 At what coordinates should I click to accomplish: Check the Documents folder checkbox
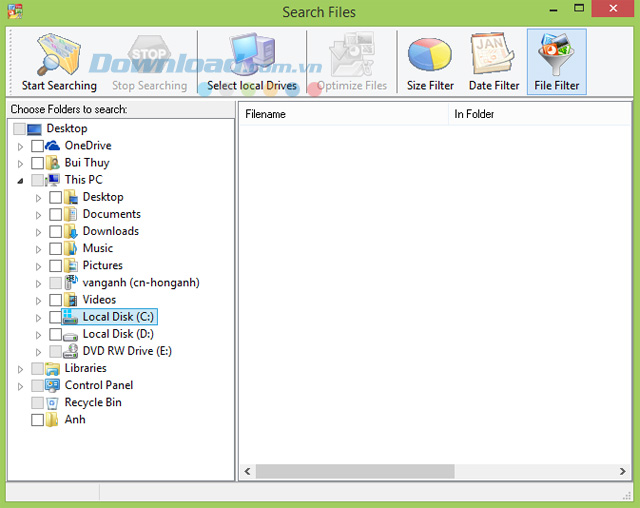[x=56, y=214]
